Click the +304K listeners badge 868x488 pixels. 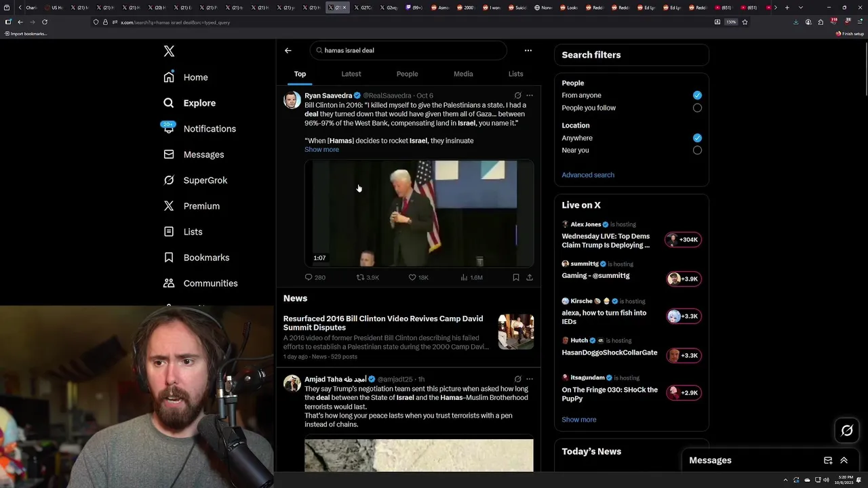(683, 239)
